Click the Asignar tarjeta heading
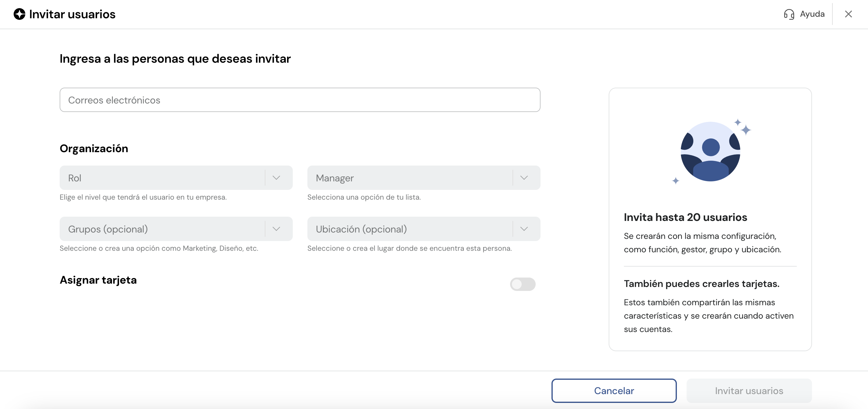 (98, 280)
